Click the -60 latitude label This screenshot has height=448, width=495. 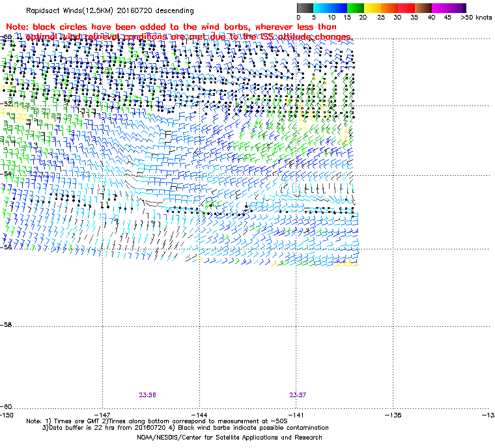click(x=7, y=406)
